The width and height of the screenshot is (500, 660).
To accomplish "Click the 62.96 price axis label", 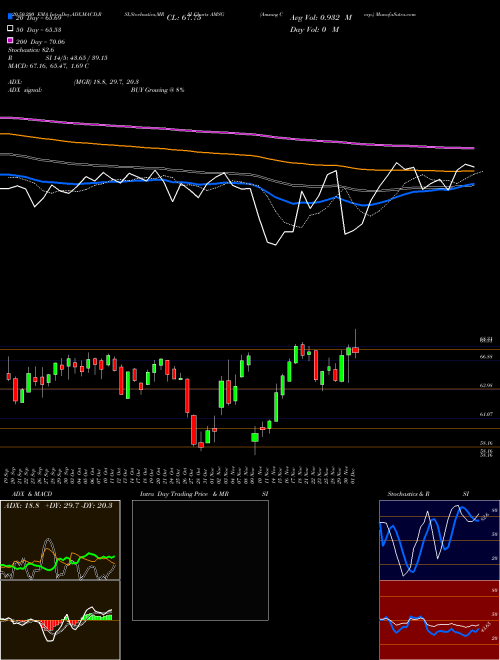I will pyautogui.click(x=486, y=385).
